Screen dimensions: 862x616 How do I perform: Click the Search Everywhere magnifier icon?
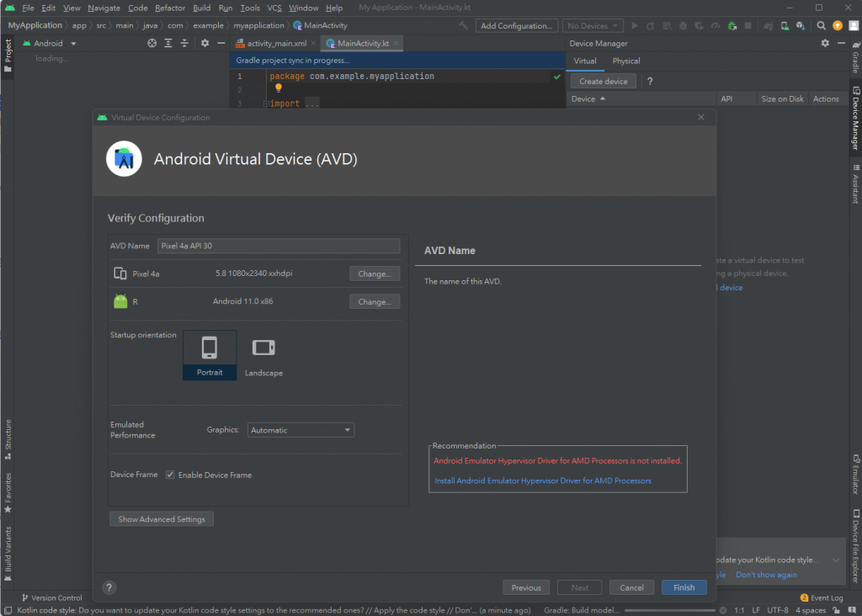point(821,26)
